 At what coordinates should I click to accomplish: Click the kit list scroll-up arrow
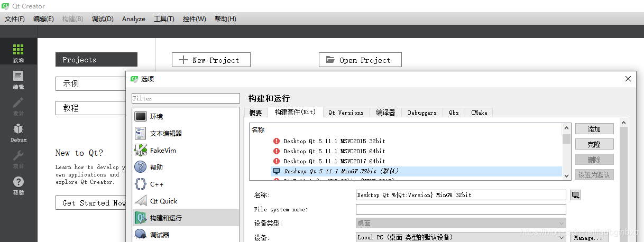(x=567, y=128)
